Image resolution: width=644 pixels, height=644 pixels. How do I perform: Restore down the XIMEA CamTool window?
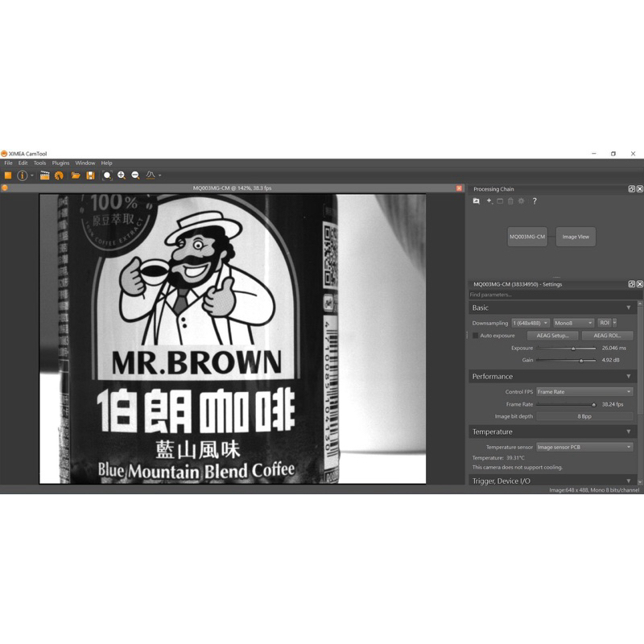(x=613, y=154)
